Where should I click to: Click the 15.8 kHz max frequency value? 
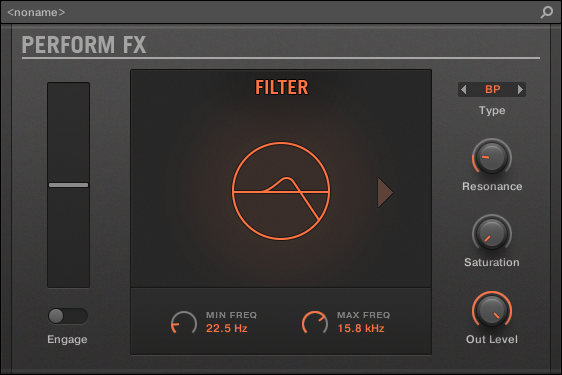[361, 328]
